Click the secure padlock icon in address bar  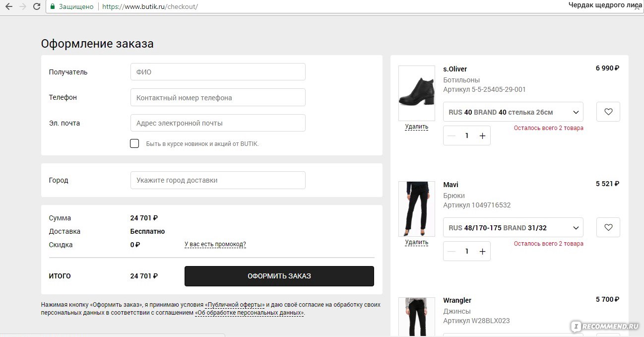click(52, 7)
